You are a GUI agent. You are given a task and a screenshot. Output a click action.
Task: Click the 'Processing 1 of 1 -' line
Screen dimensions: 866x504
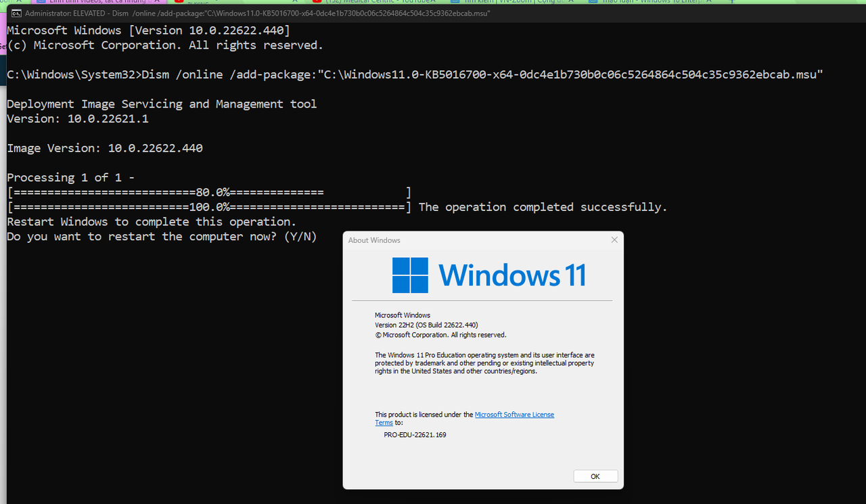point(70,177)
